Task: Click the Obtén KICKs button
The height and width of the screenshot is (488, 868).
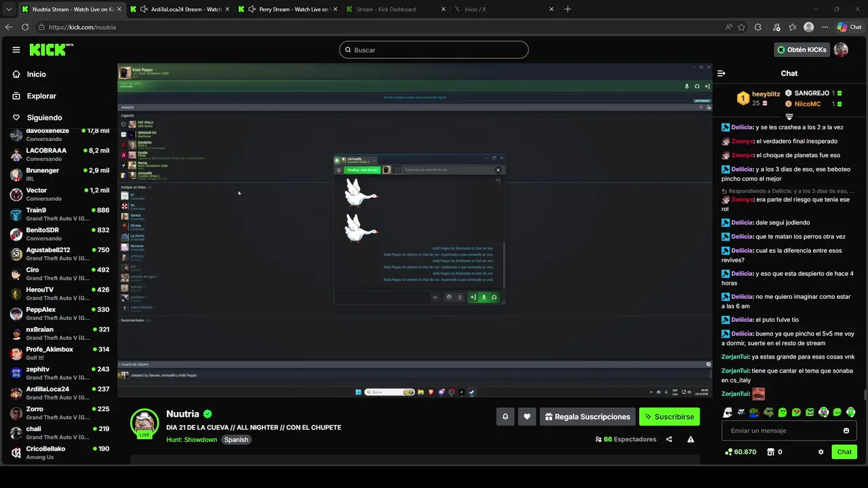Action: coord(802,49)
